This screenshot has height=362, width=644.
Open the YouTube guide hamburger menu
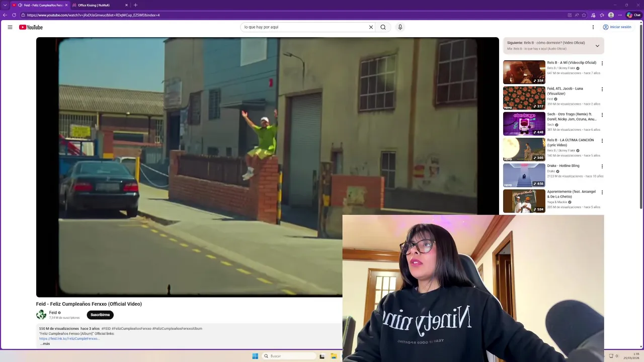pos(10,27)
